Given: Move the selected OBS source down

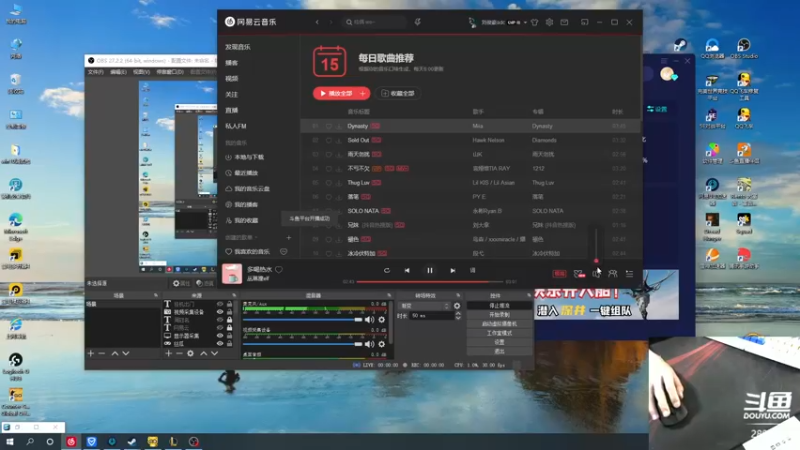Looking at the screenshot, I should tap(214, 353).
